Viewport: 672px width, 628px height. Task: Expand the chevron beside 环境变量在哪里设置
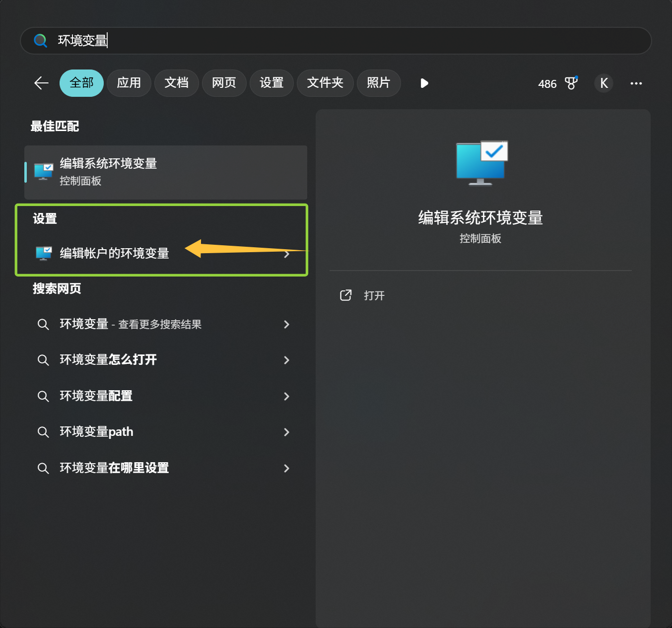287,468
